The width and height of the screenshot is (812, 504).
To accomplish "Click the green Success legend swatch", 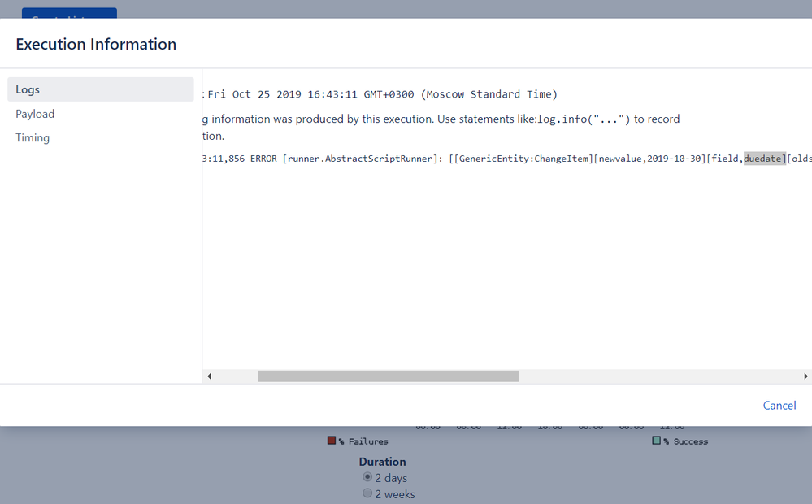I will coord(656,441).
